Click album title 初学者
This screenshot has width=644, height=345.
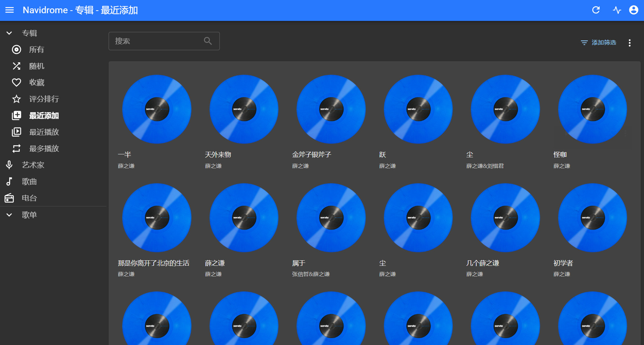(563, 263)
